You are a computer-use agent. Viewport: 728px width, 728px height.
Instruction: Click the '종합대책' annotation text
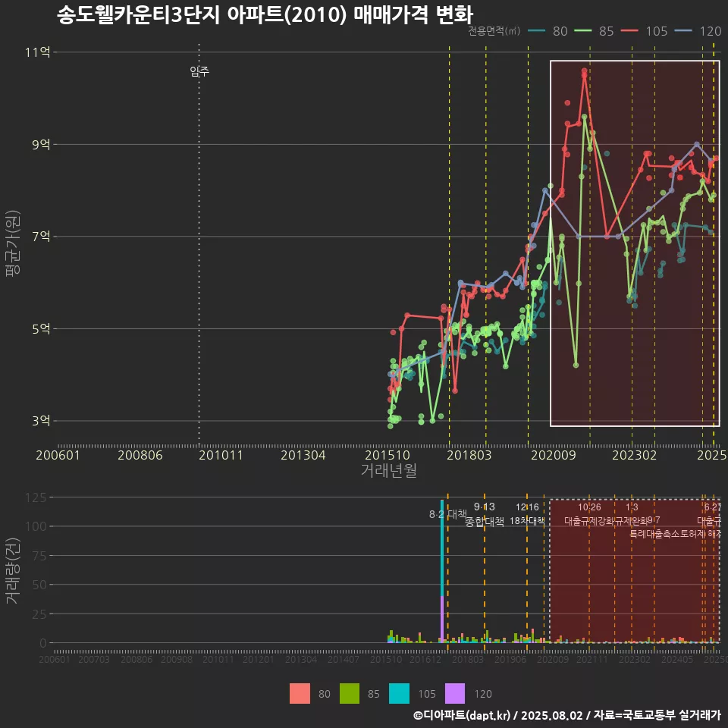coord(485,522)
